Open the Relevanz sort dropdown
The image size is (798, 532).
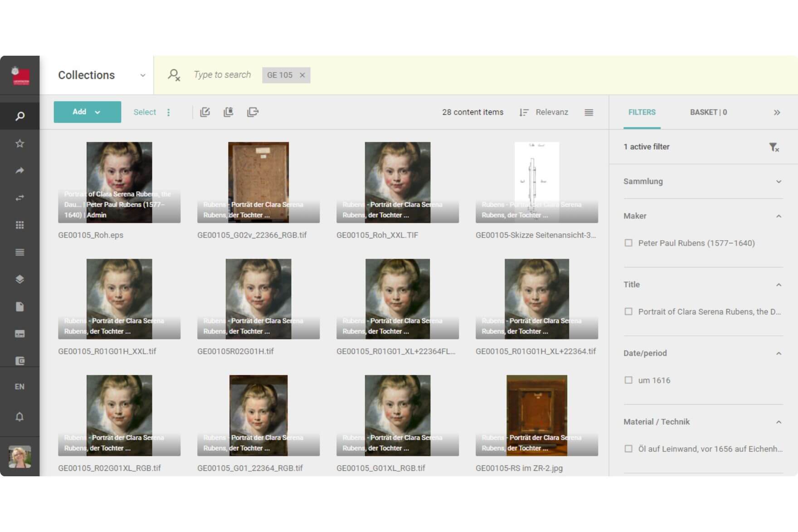coord(552,112)
